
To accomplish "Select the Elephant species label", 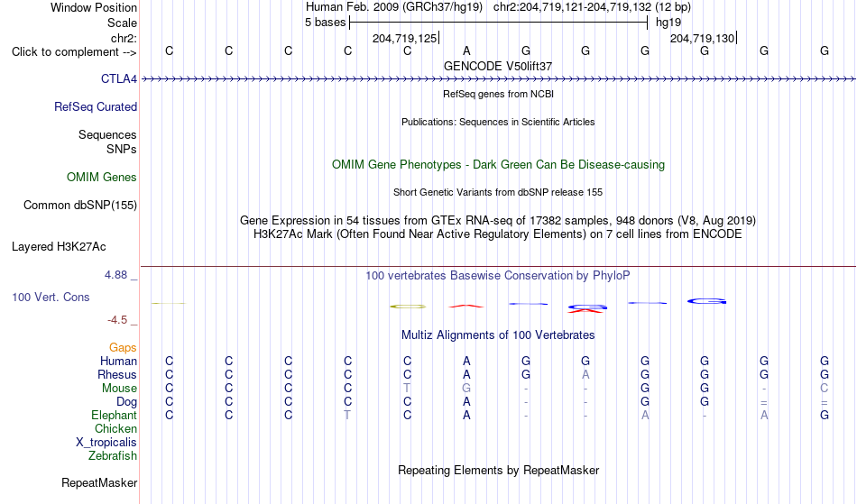I will pyautogui.click(x=115, y=416).
